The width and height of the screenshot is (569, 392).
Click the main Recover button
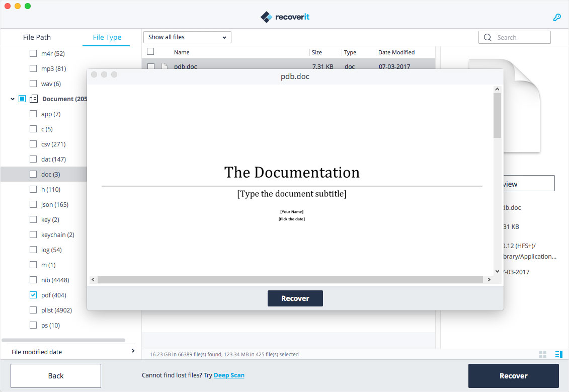click(514, 376)
